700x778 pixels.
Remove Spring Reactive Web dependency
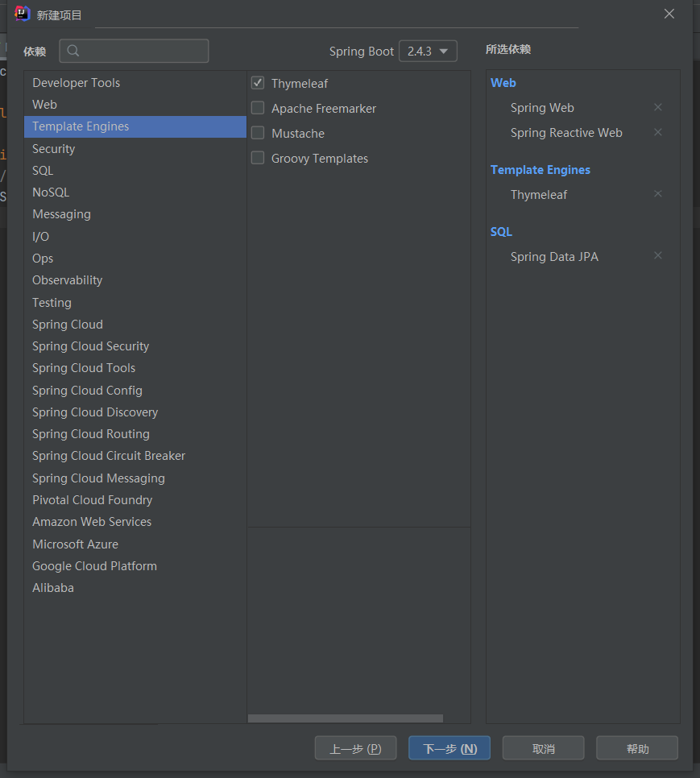658,132
